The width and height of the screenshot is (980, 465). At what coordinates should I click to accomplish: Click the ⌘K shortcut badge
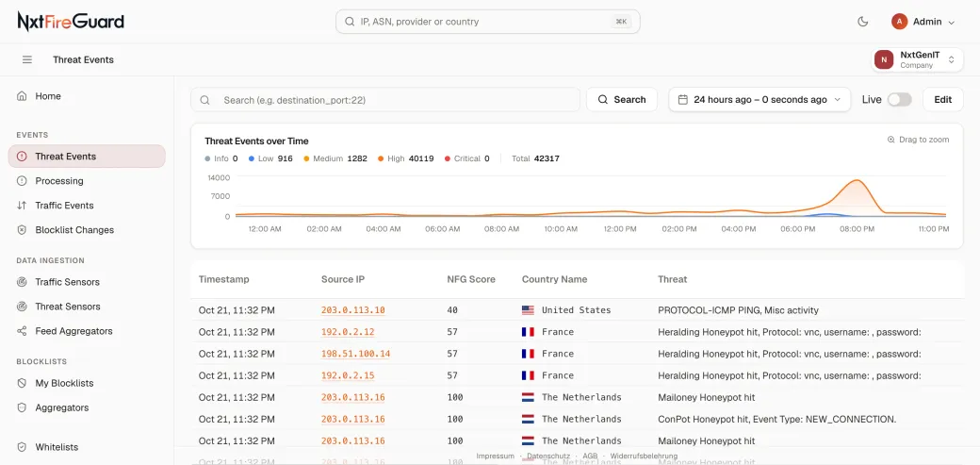point(621,22)
